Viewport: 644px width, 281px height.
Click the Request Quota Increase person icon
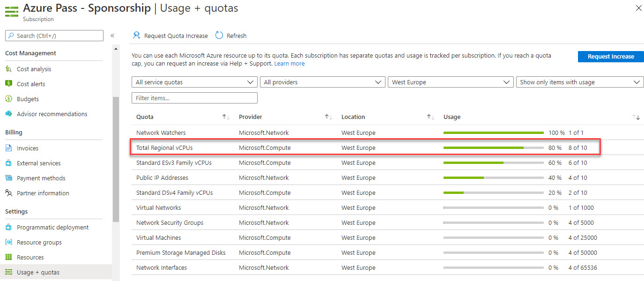click(137, 36)
